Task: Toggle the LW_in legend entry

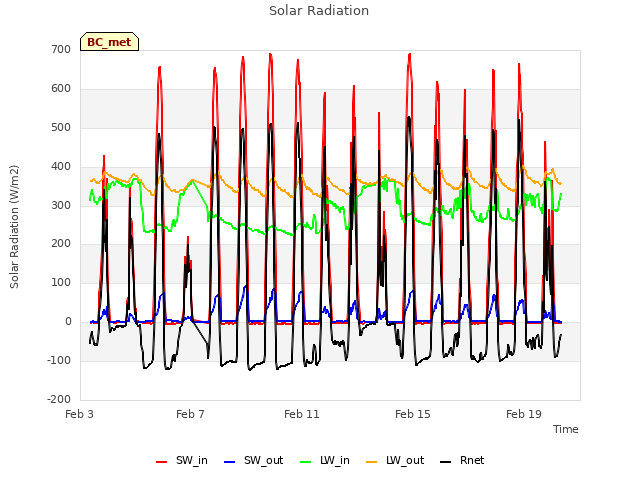Action: (325, 461)
